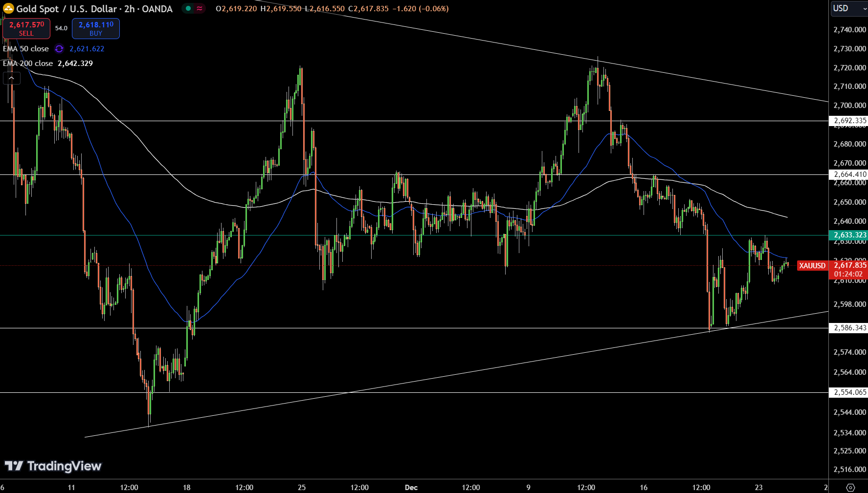Click the Gold Spot / U.S. Dollar title
The width and height of the screenshot is (868, 493).
94,9
